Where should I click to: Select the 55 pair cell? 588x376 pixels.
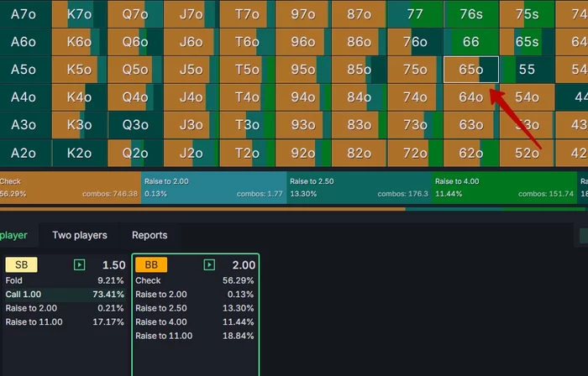(527, 70)
